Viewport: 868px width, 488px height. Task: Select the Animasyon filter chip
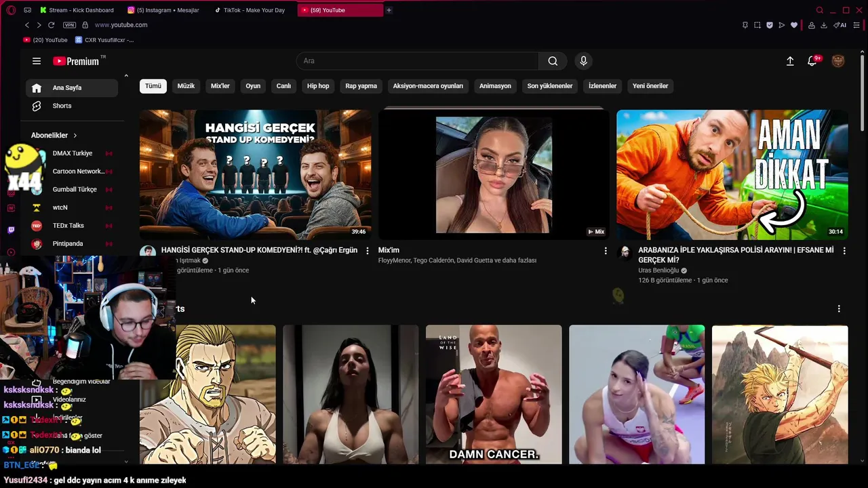[x=495, y=86]
